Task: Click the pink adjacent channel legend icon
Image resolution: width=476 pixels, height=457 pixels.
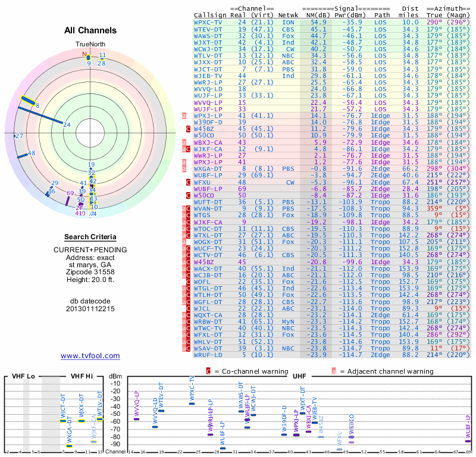Action: [334, 371]
